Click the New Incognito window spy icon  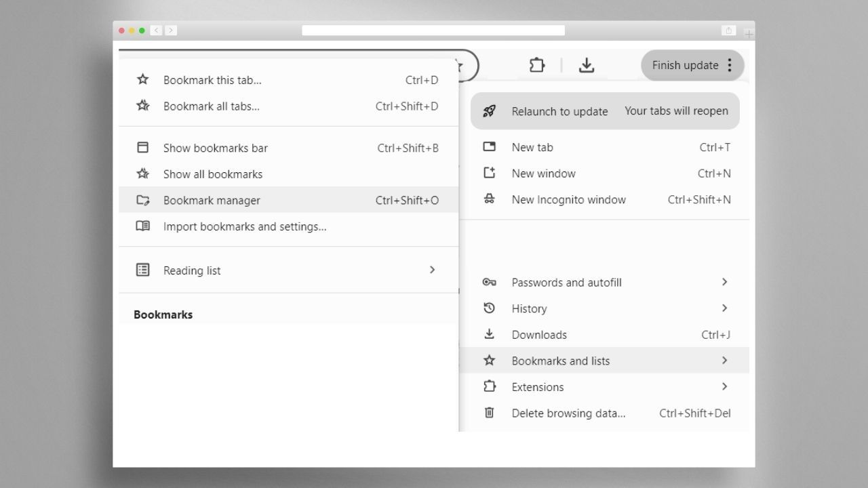click(489, 199)
